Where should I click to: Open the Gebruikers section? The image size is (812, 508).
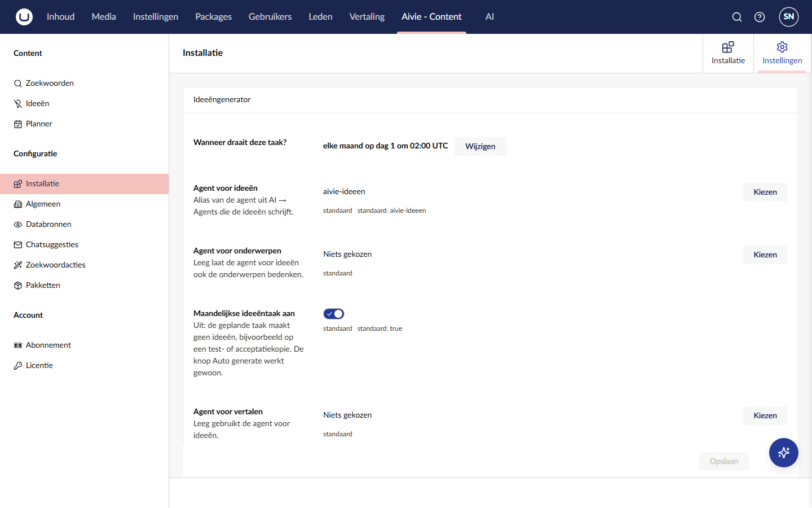pos(270,17)
